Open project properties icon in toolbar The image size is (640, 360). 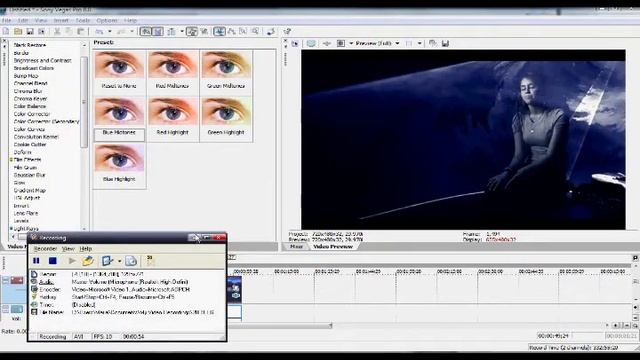(41, 31)
